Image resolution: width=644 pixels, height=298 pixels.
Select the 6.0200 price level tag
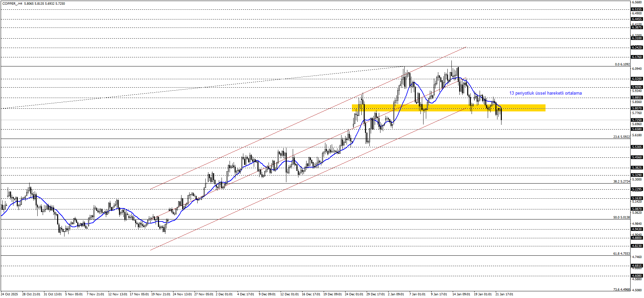click(637, 79)
